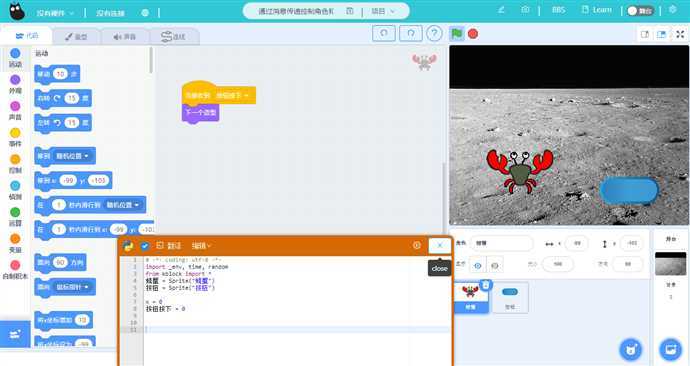Click the globe language icon in the top bar
Image resolution: width=690 pixels, height=366 pixels.
pyautogui.click(x=145, y=13)
